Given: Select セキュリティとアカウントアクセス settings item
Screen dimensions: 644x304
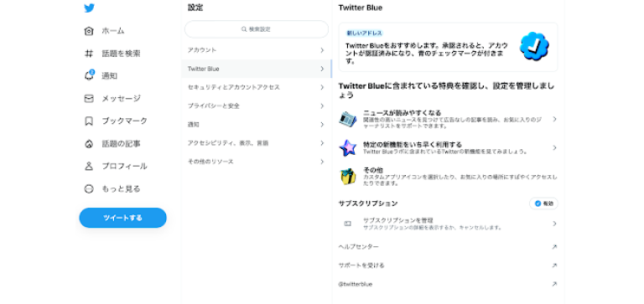Looking at the screenshot, I should pyautogui.click(x=257, y=87).
